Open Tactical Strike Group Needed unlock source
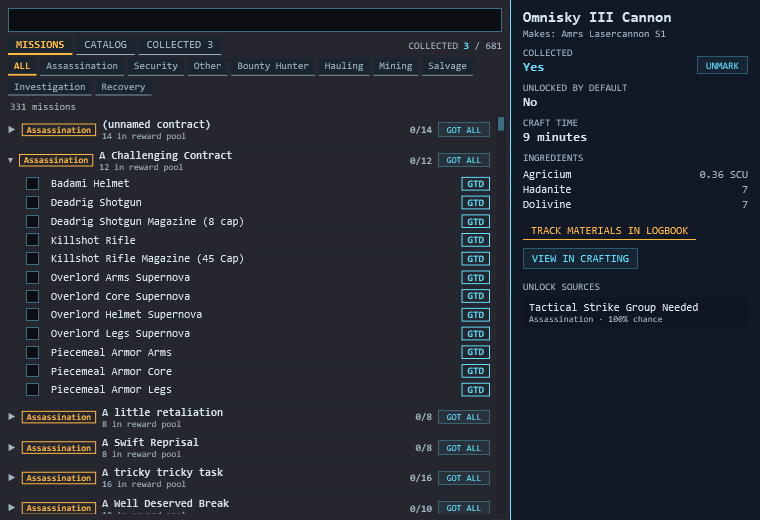The width and height of the screenshot is (760, 520). (635, 313)
